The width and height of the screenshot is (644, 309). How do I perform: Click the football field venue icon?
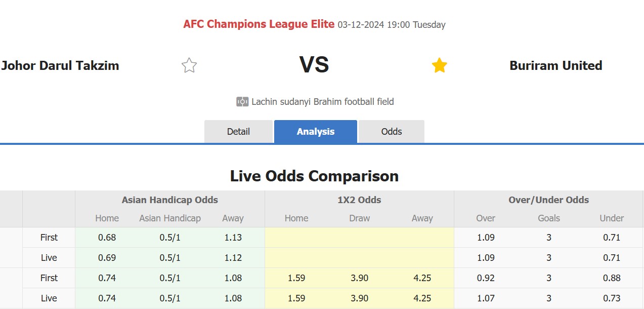[x=242, y=102]
